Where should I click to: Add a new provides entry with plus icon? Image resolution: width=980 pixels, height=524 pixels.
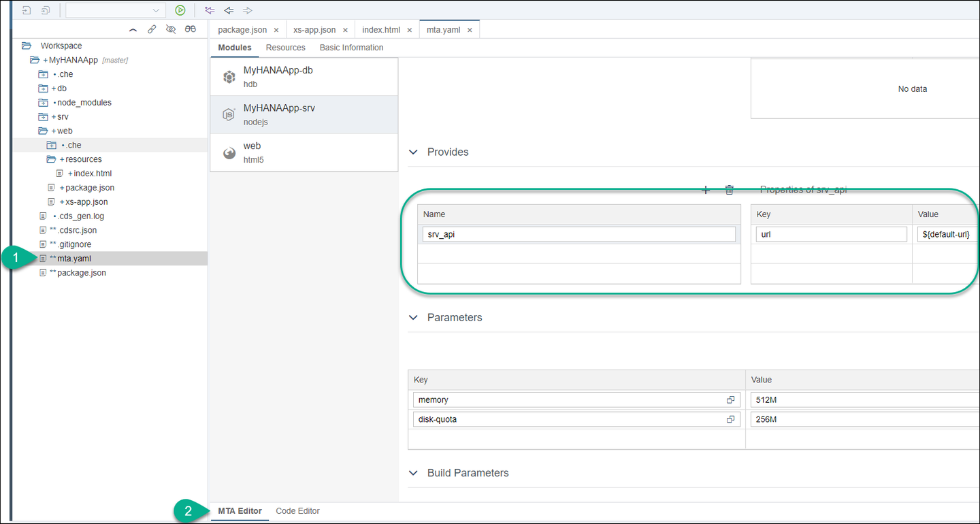(x=706, y=190)
